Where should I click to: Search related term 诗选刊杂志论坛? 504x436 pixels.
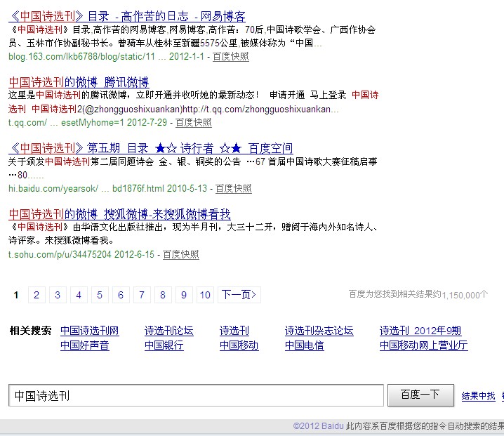tap(319, 331)
